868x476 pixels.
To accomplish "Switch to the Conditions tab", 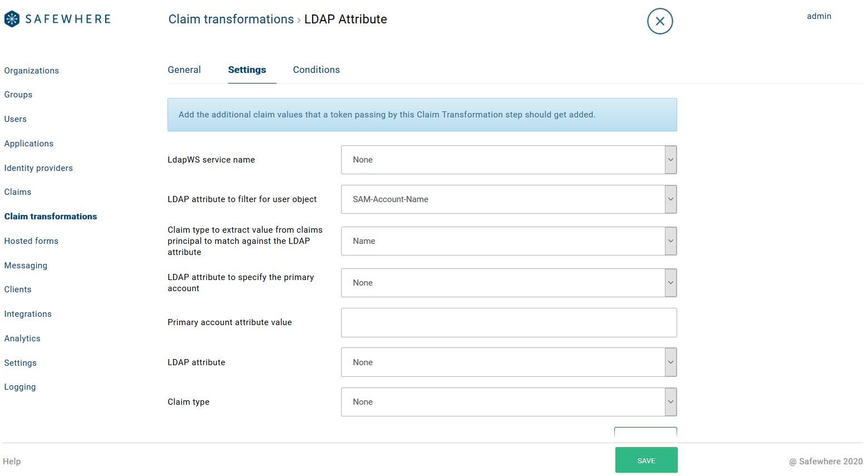I will 317,70.
